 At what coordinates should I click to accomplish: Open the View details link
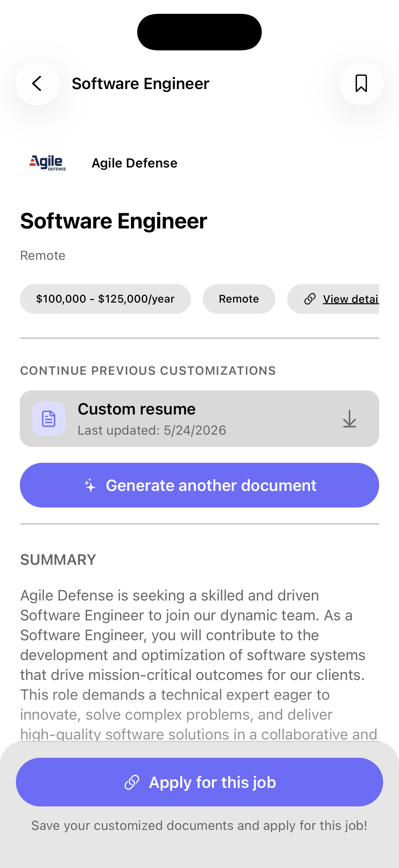pos(333,299)
